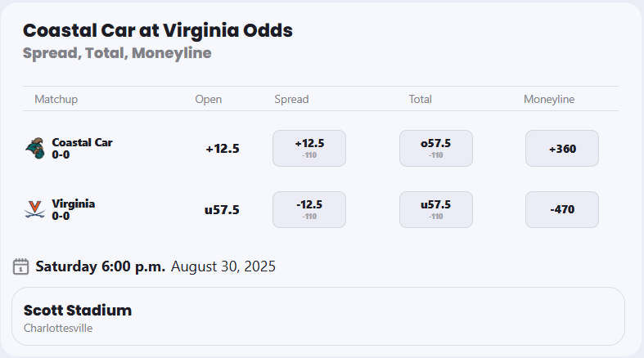The image size is (644, 358).
Task: Choose Coastal Car +360 moneyline
Action: click(x=562, y=148)
